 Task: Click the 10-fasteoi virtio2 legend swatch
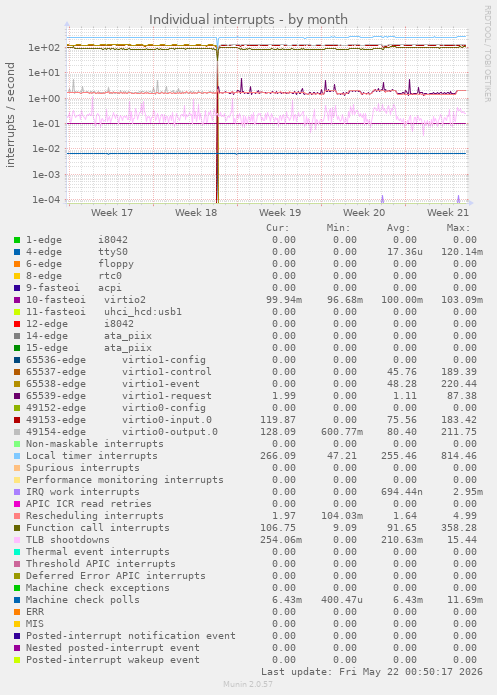(x=17, y=300)
